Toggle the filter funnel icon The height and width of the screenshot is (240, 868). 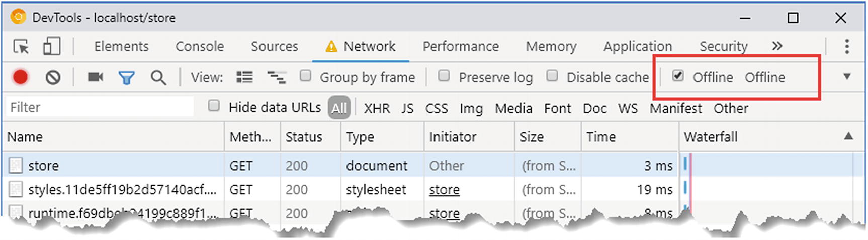(126, 78)
